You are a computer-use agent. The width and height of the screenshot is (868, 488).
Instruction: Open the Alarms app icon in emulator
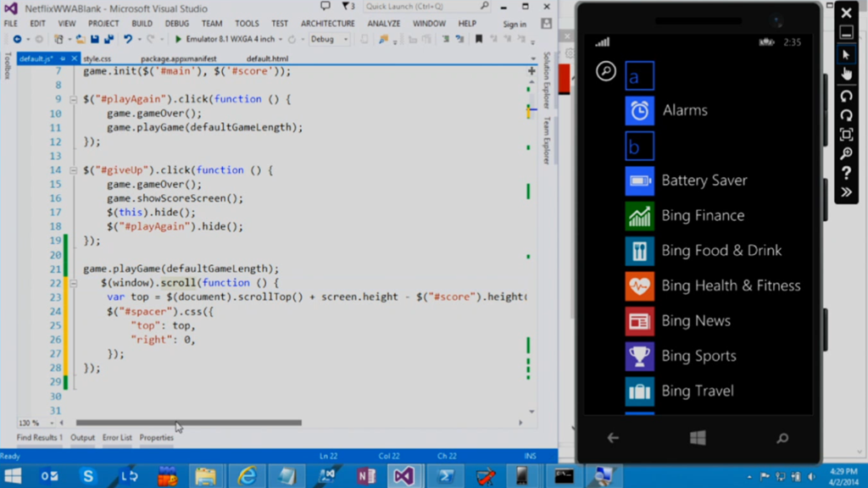pos(639,111)
